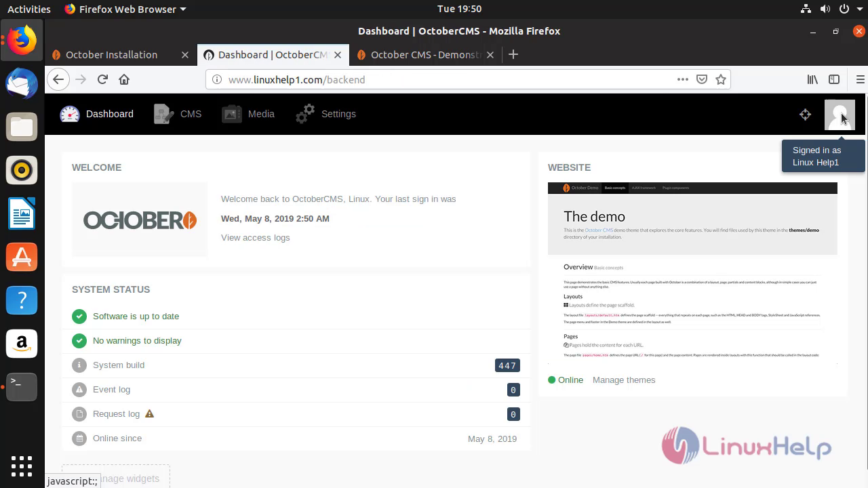This screenshot has height=488, width=868.
Task: Toggle the Firefox sidebar
Action: 835,79
